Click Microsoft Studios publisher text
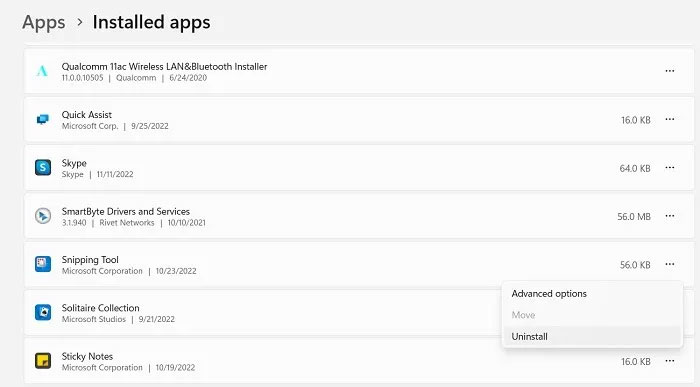The image size is (700, 387). pyautogui.click(x=94, y=319)
